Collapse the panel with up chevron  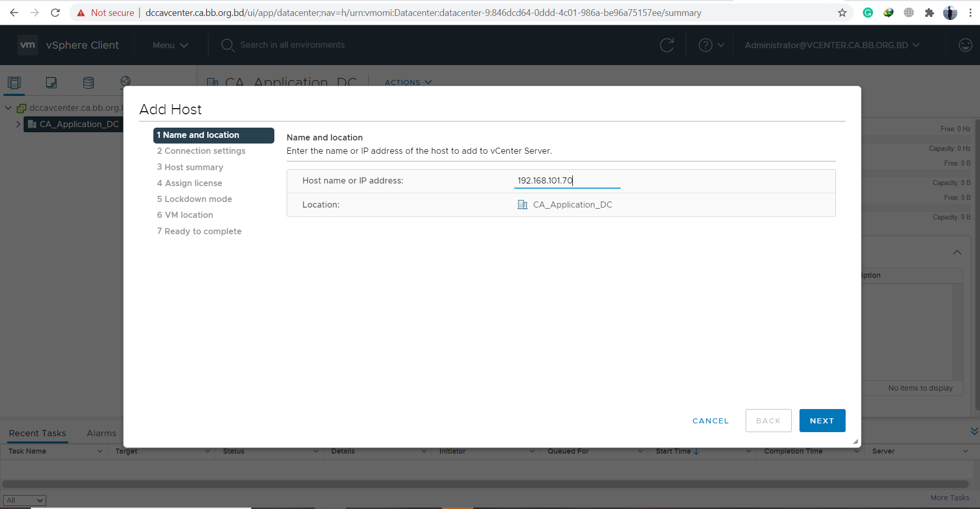tap(957, 252)
